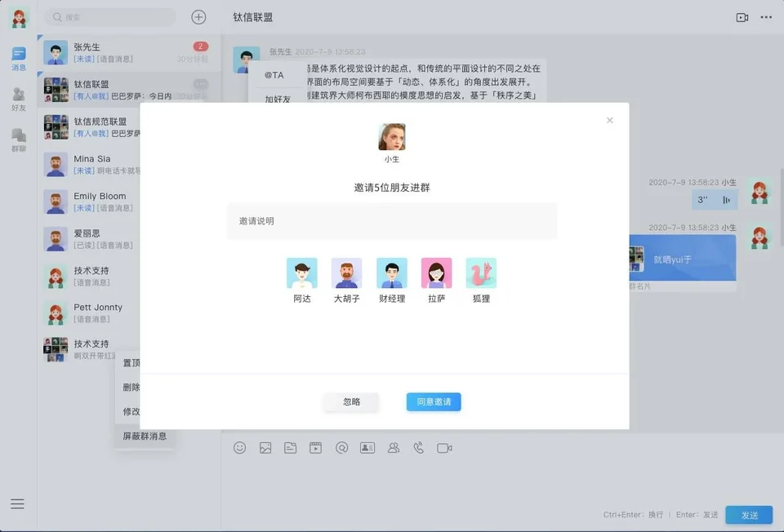The width and height of the screenshot is (784, 532).
Task: Open the three-dot more options menu
Action: (766, 17)
